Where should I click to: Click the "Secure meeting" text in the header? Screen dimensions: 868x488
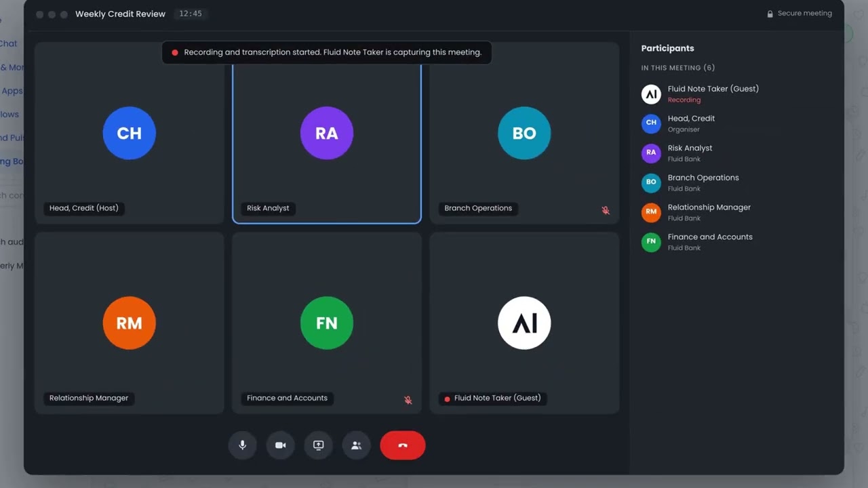tap(805, 14)
